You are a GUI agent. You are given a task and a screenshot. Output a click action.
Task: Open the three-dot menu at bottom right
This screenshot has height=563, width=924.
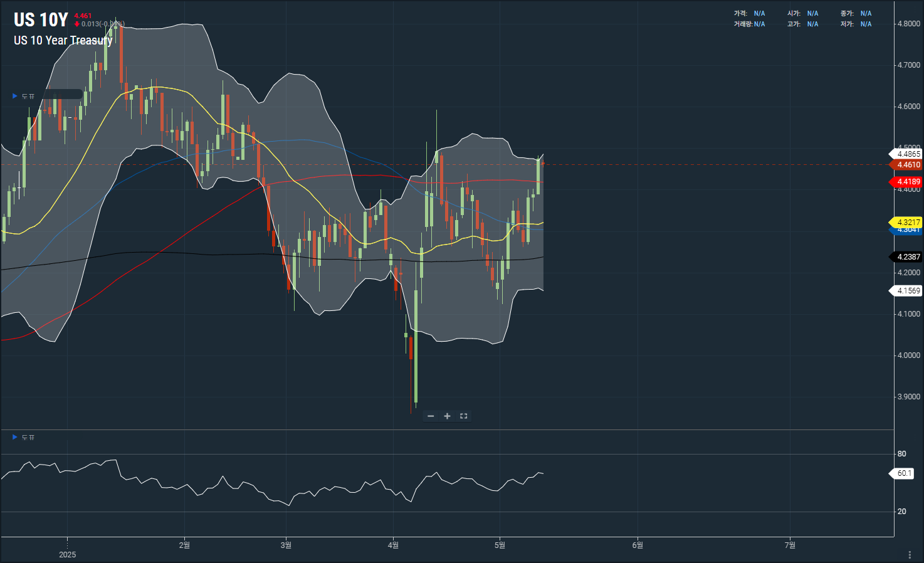click(x=910, y=555)
